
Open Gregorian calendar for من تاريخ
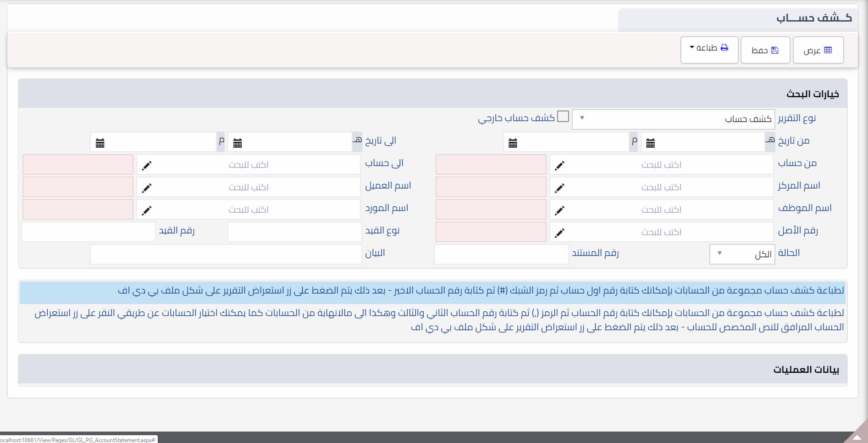pyautogui.click(x=513, y=143)
